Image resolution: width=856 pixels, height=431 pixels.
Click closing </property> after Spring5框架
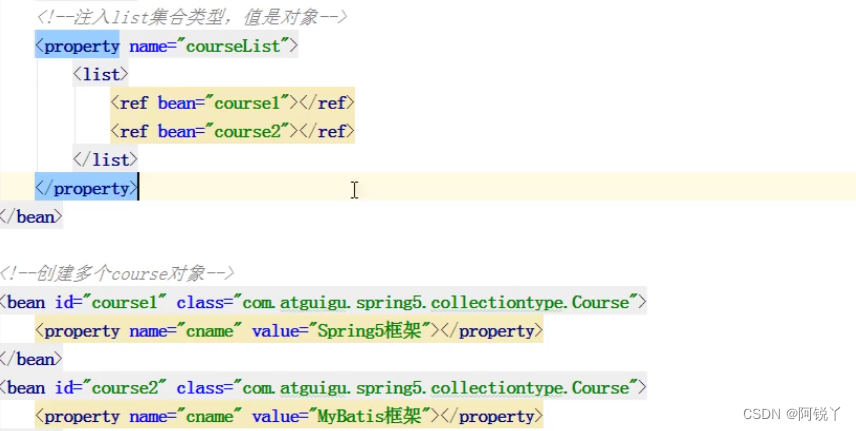(x=491, y=331)
